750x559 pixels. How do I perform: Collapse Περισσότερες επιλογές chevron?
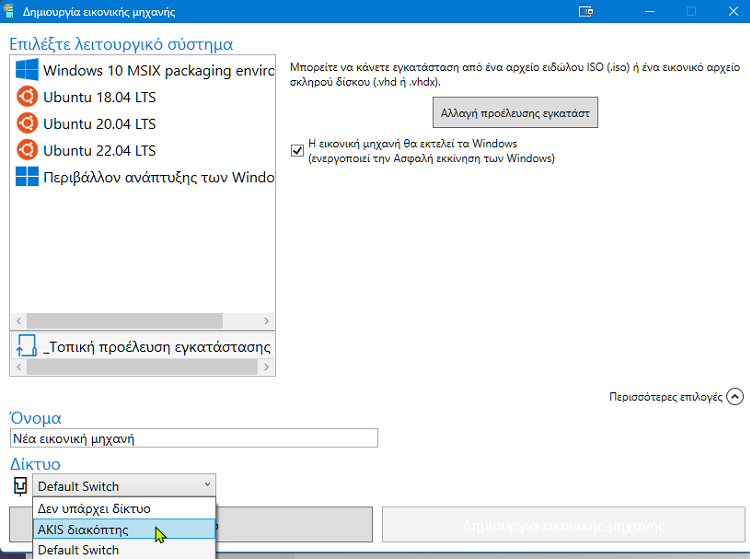735,396
